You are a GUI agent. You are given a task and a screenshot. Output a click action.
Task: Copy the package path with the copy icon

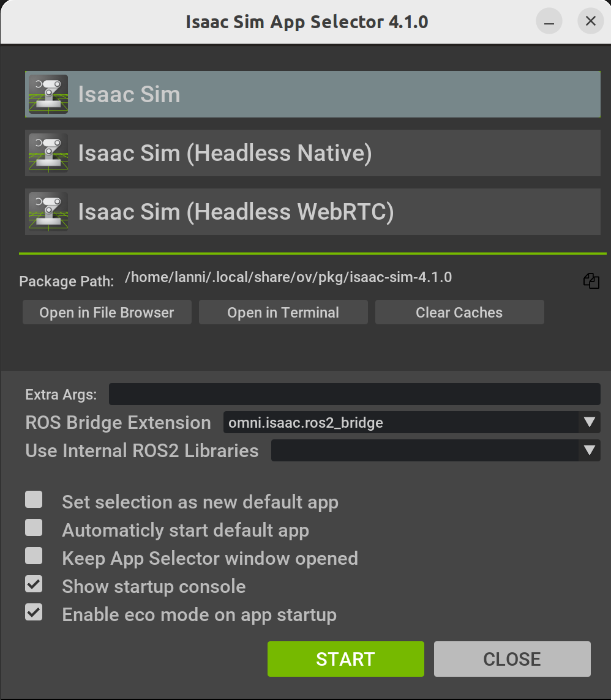click(x=591, y=281)
